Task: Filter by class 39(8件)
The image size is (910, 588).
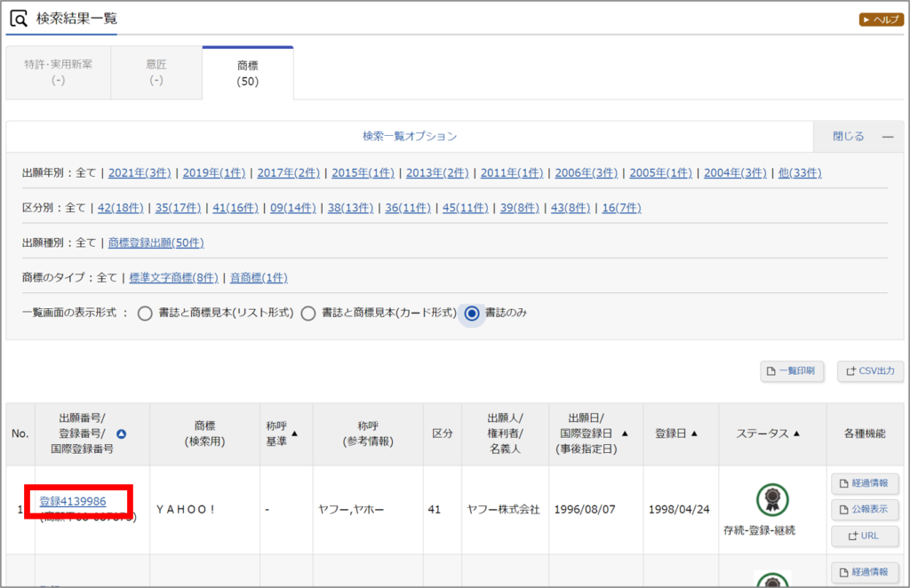Action: (519, 208)
